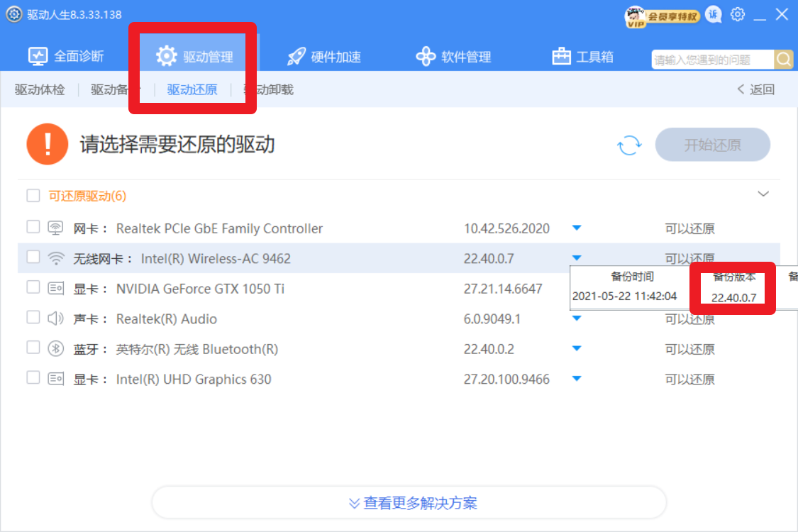Click version 27.21.14.6647 of NVIDIA row

point(503,289)
